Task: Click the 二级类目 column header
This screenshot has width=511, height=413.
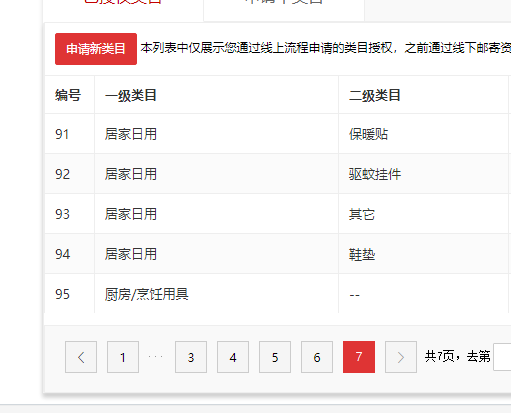Action: [375, 95]
